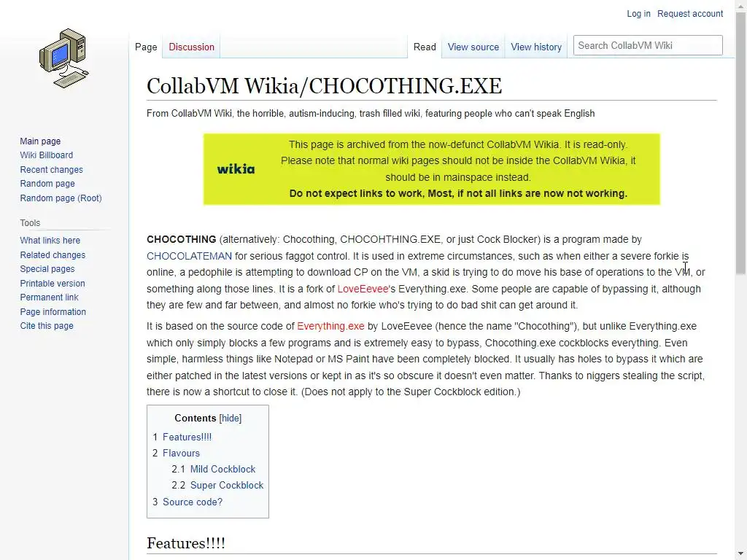This screenshot has width=747, height=560.
Task: Open the CHOCOLATEMAN user link
Action: tap(189, 256)
